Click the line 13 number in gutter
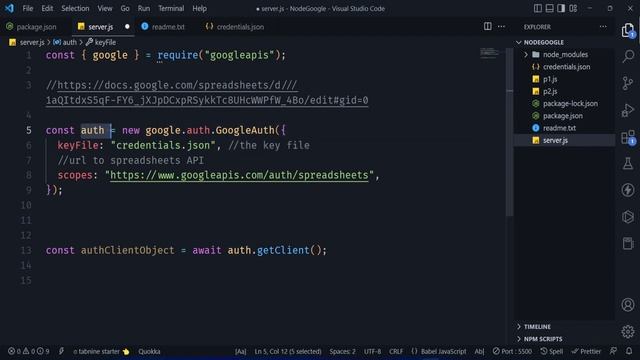Image resolution: width=640 pixels, height=360 pixels. tap(26, 250)
